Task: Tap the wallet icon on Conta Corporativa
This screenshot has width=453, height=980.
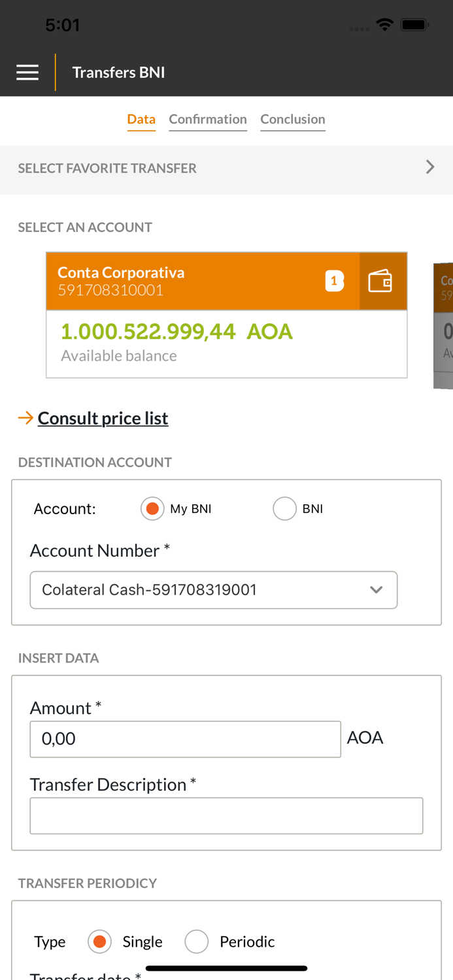Action: pos(380,281)
